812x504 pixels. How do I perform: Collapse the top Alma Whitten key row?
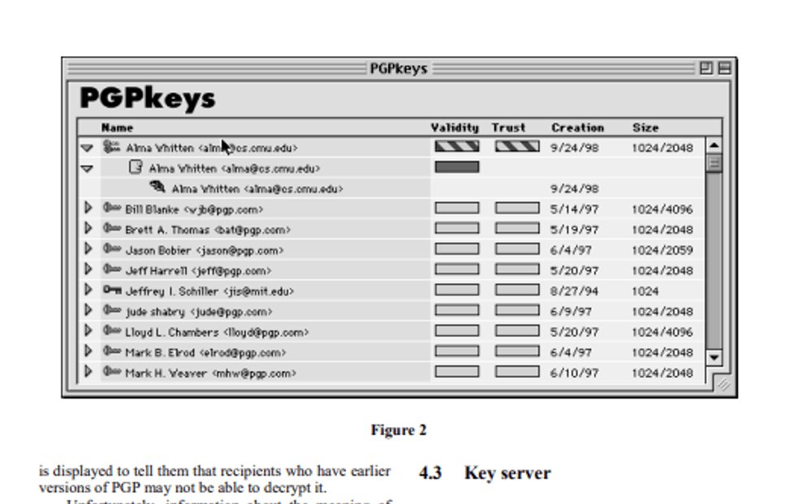click(x=87, y=148)
